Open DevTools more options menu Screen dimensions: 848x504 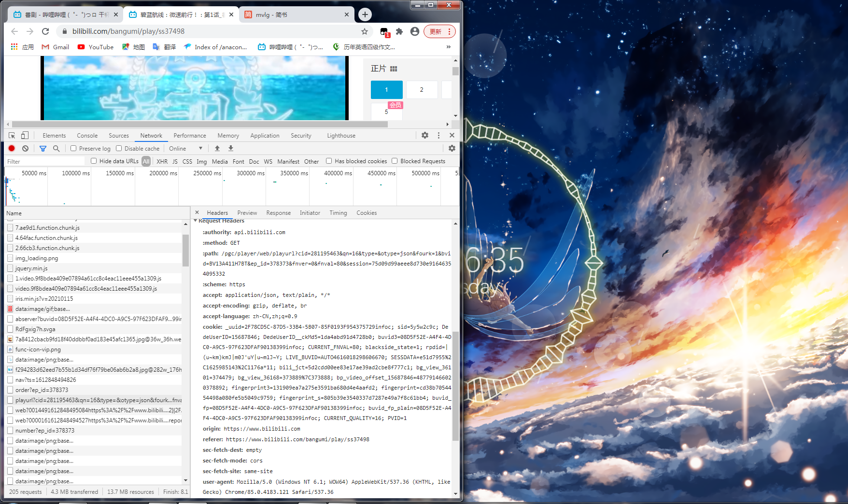[x=438, y=136]
